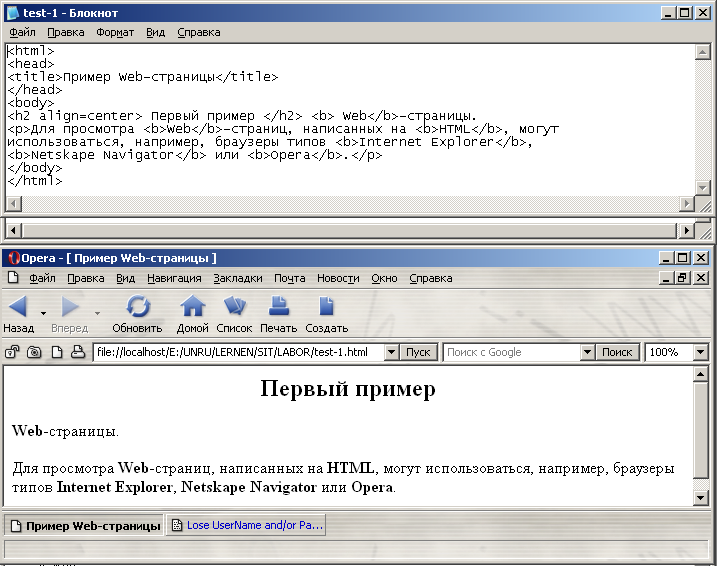This screenshot has width=717, height=566.
Task: Open the Back button history dropdown arrow
Action: tap(43, 313)
